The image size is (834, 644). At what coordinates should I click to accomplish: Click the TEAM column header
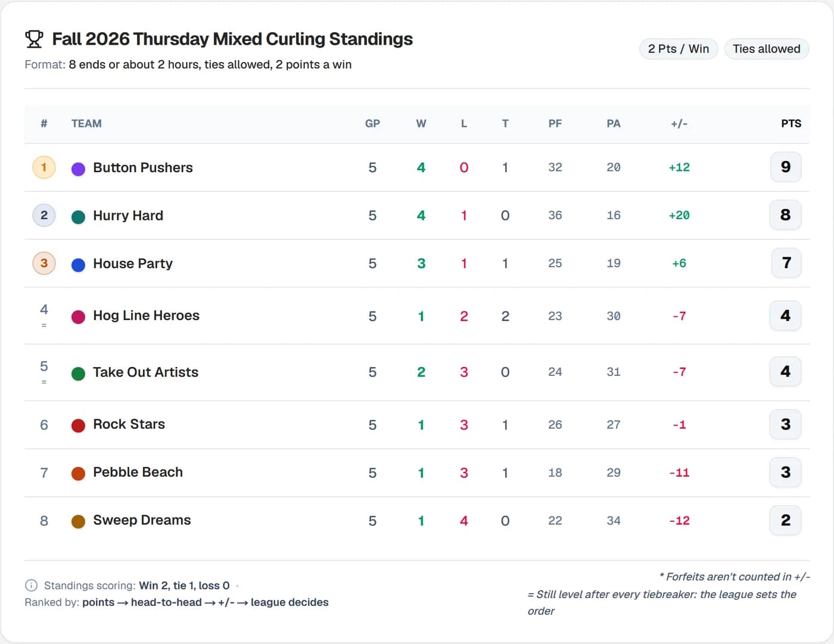86,123
